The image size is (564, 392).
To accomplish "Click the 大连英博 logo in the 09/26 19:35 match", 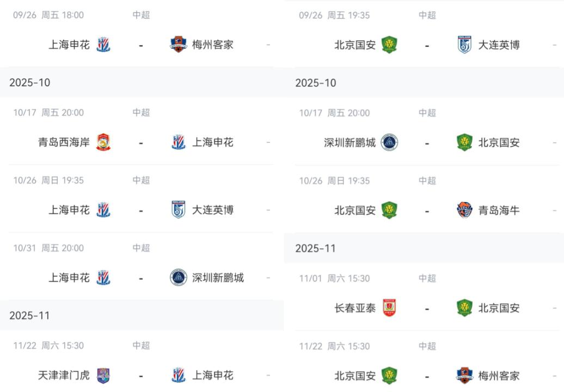I will 464,45.
